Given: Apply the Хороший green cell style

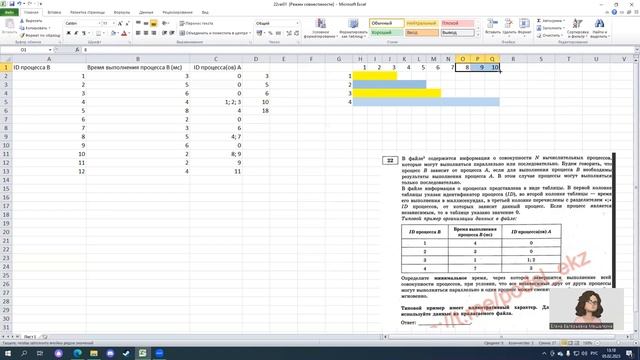Looking at the screenshot, I should [387, 33].
